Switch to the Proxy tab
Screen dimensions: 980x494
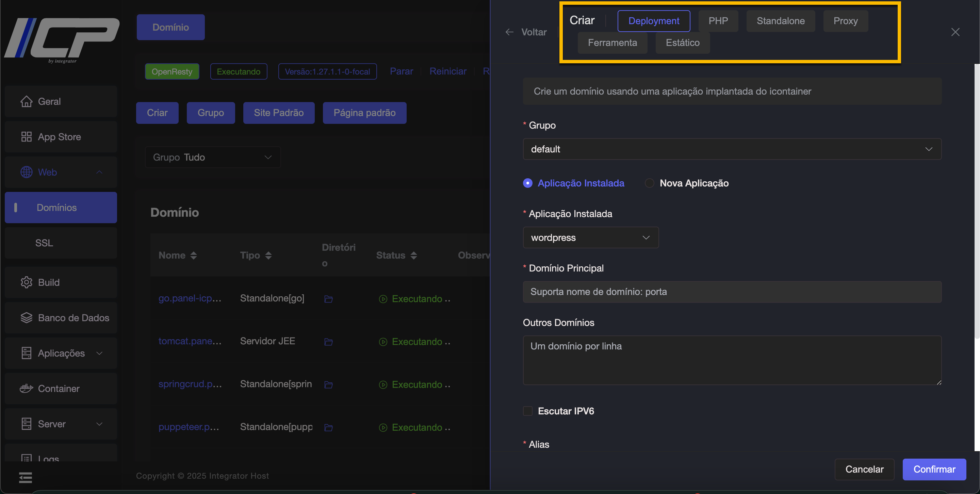(845, 21)
